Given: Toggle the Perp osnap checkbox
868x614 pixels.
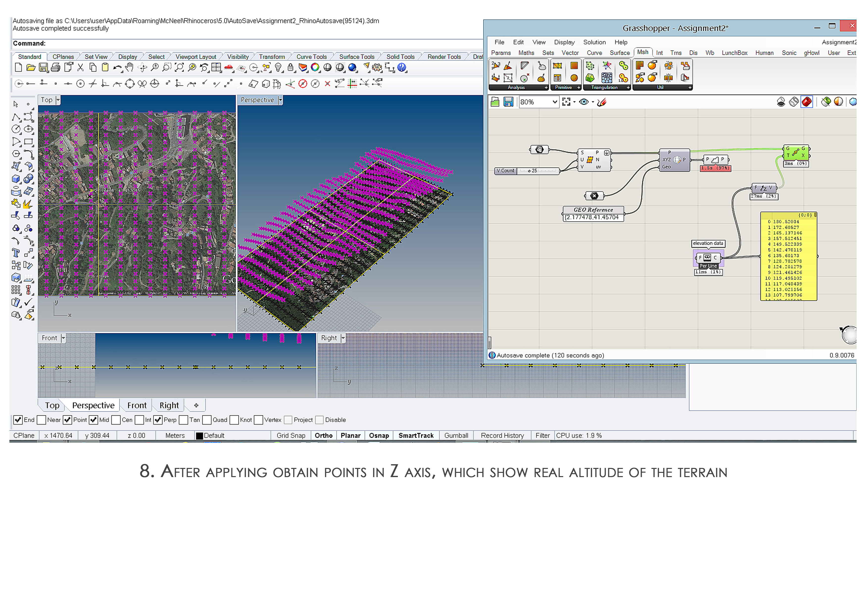Looking at the screenshot, I should click(158, 420).
